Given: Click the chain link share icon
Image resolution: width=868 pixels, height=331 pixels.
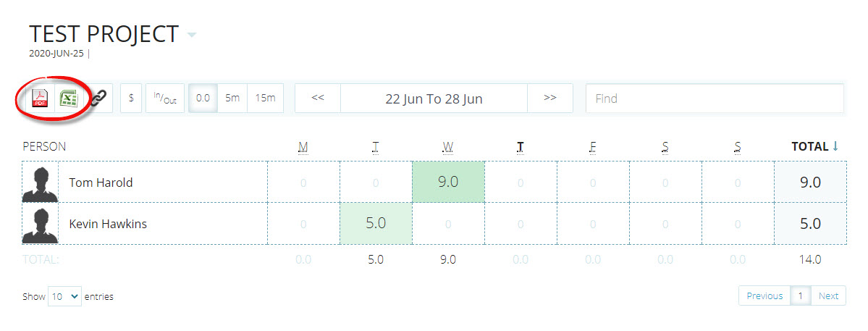Looking at the screenshot, I should click(98, 99).
